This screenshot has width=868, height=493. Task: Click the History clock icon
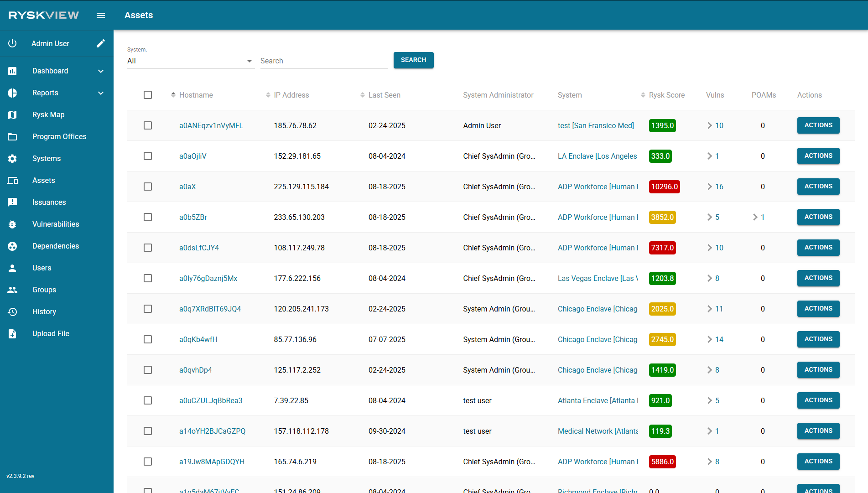12,312
